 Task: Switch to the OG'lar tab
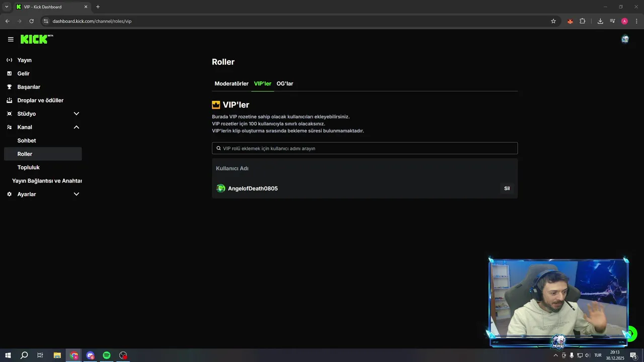pyautogui.click(x=285, y=83)
